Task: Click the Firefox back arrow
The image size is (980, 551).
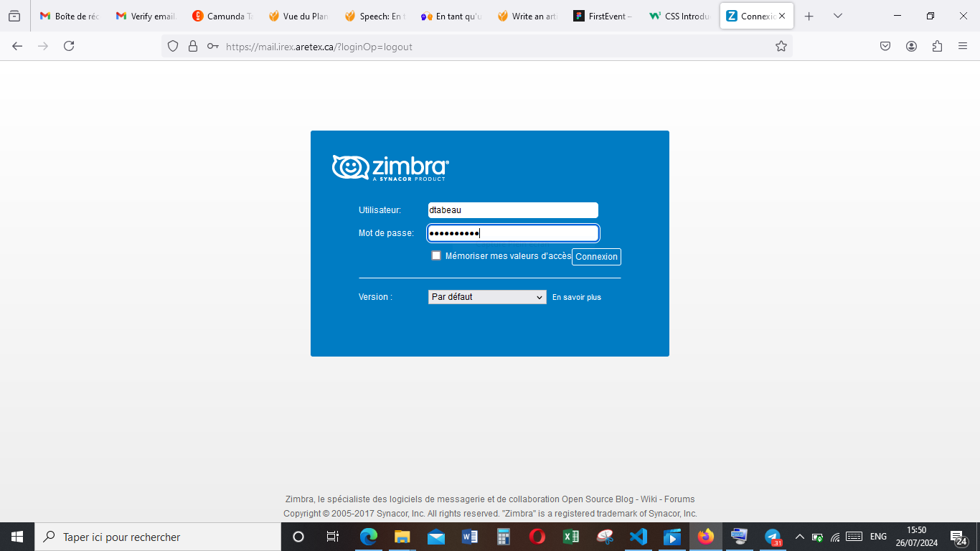Action: pos(17,46)
